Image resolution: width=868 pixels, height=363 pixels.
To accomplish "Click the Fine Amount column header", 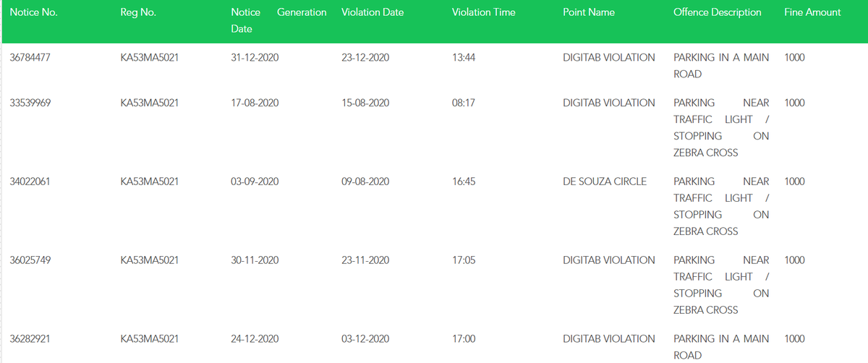I will click(x=812, y=12).
